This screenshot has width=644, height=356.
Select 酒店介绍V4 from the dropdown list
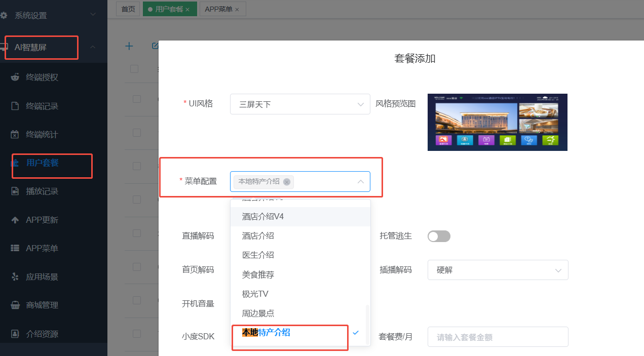click(262, 217)
